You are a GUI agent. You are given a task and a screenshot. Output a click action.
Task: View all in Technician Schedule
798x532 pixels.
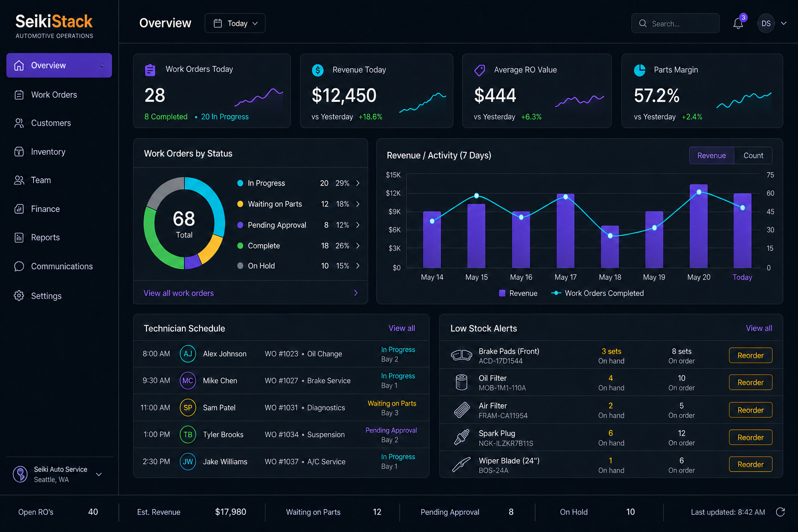(402, 328)
